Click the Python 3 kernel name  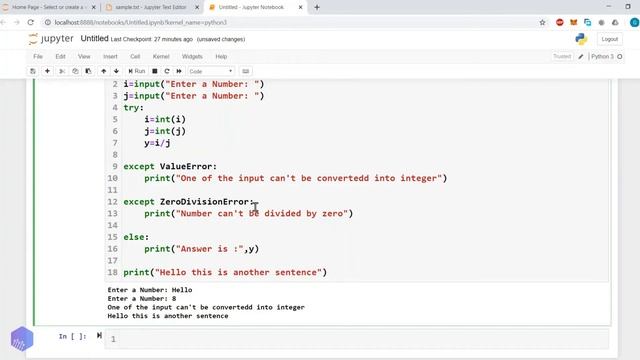[602, 56]
